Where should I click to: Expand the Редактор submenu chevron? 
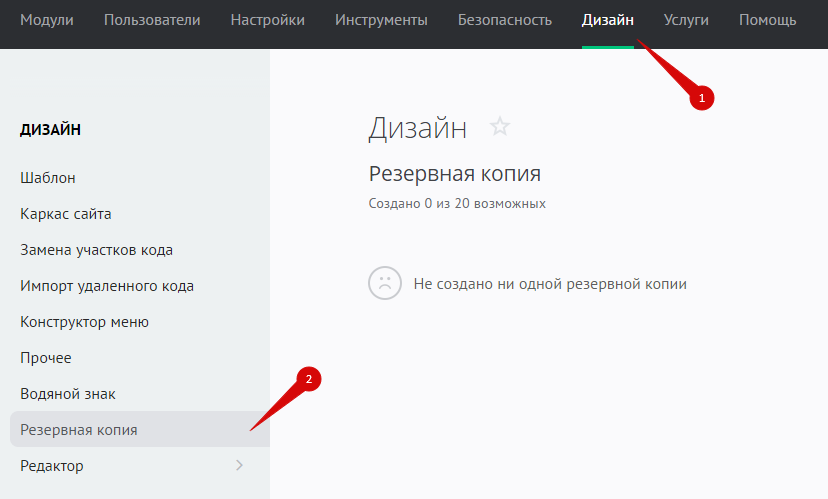[x=239, y=465]
